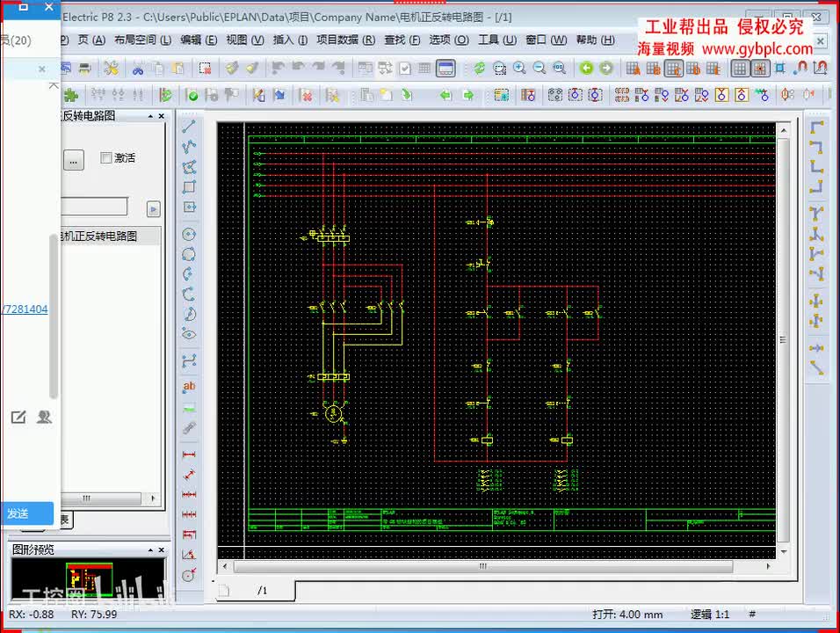This screenshot has height=633, width=840.
Task: Select the Polyline drawing tool
Action: [189, 147]
